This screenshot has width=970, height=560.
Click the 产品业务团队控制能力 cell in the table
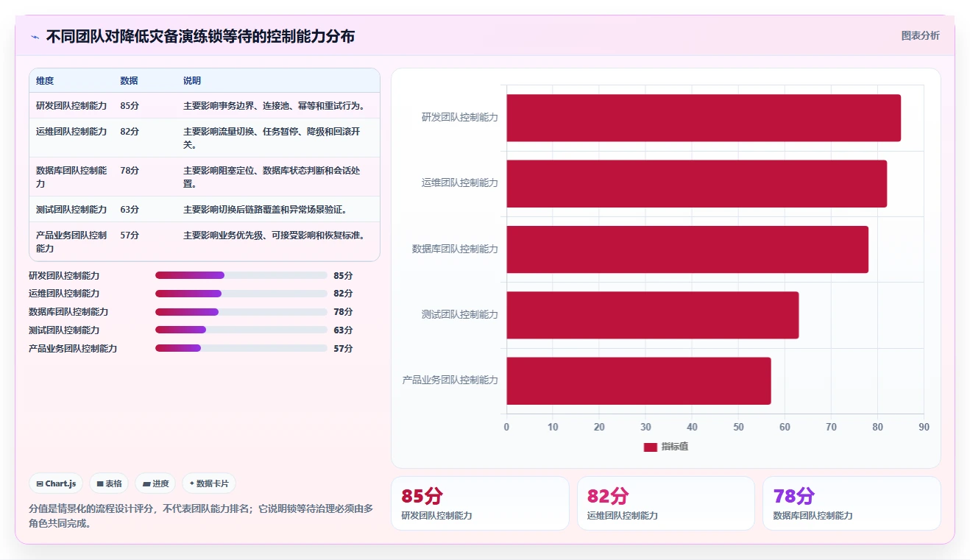(x=71, y=242)
